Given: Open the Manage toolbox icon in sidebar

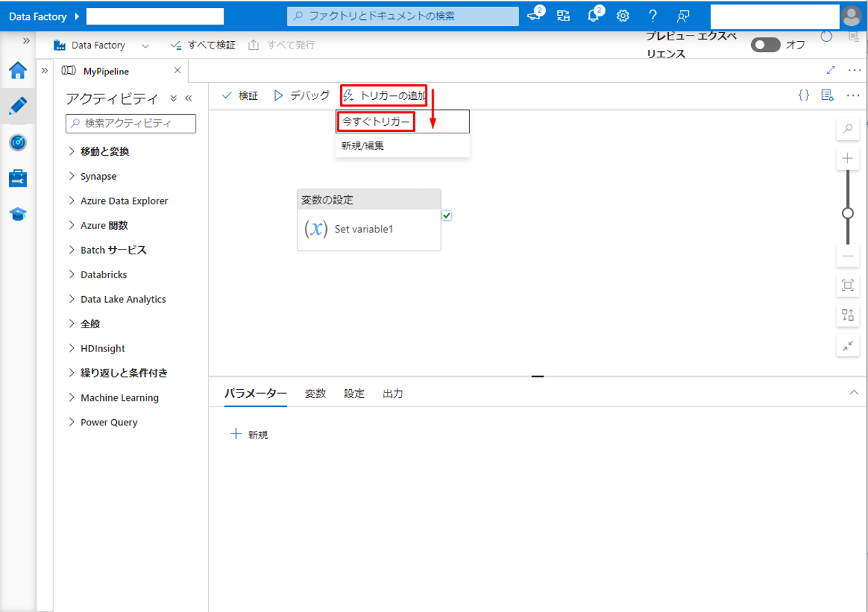Looking at the screenshot, I should coord(18,178).
